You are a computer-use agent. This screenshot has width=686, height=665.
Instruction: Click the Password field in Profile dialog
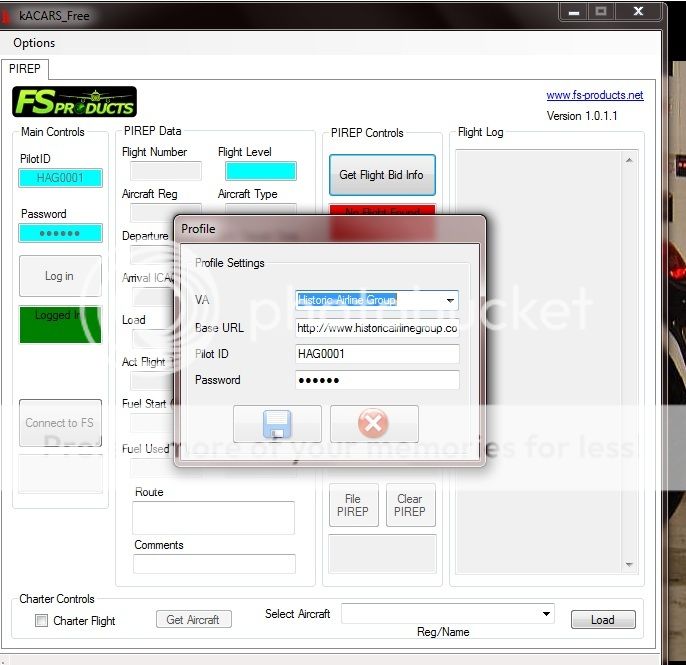(377, 380)
